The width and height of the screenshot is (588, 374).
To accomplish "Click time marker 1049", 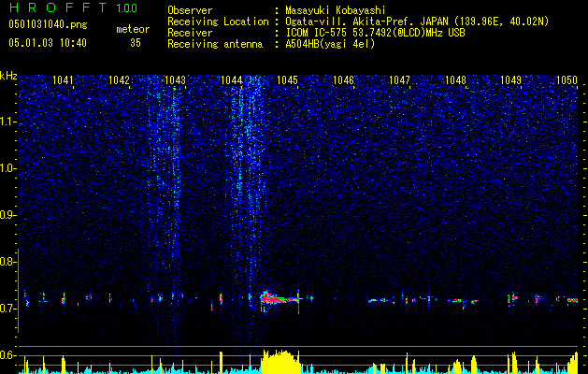I will (511, 79).
